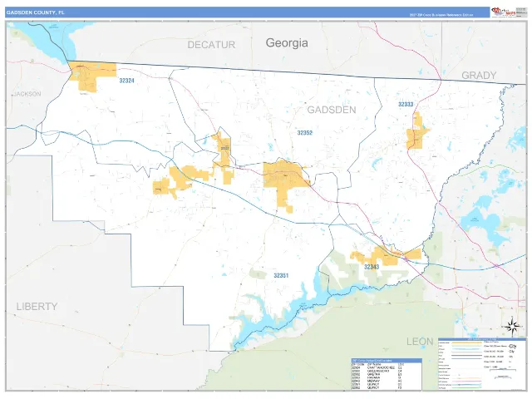The width and height of the screenshot is (532, 399).
Task: Select ZIP code label 32324
Action: coord(126,81)
